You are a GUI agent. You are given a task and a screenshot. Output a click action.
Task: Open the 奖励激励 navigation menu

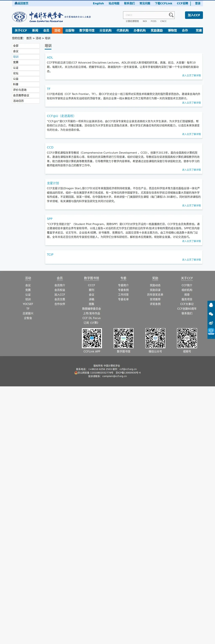157,30
